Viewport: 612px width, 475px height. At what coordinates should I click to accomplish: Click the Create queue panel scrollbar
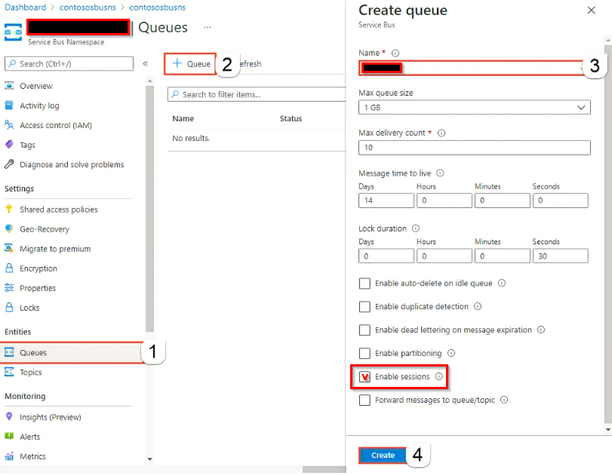(x=608, y=234)
